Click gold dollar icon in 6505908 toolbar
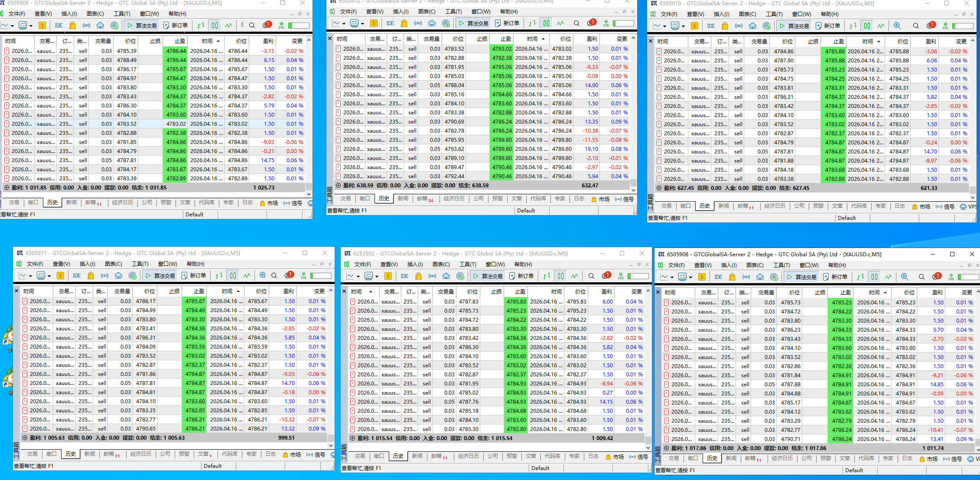 coord(702,277)
